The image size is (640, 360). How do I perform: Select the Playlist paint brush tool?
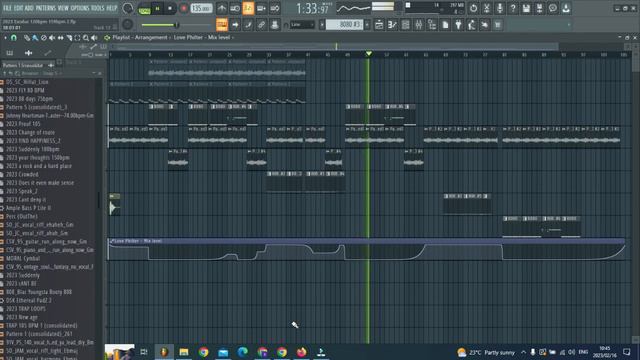click(x=35, y=38)
